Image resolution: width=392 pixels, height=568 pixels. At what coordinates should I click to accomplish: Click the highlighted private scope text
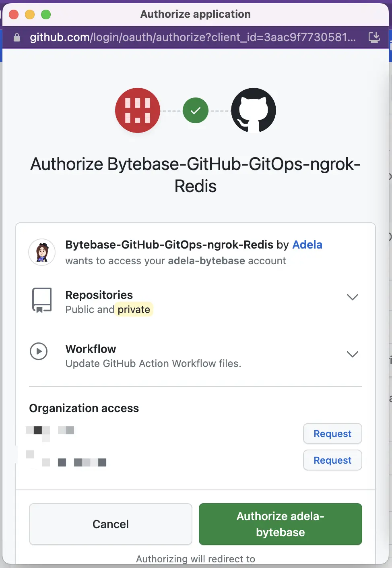coord(134,309)
